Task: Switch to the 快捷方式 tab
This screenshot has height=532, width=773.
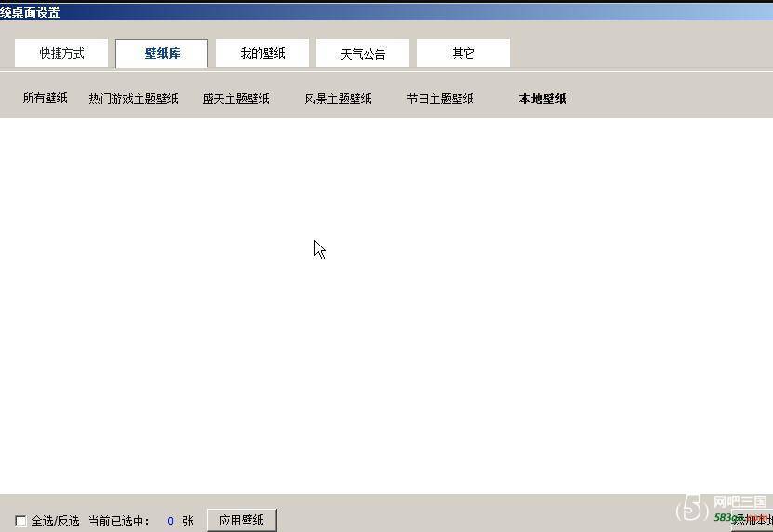Action: click(x=61, y=53)
